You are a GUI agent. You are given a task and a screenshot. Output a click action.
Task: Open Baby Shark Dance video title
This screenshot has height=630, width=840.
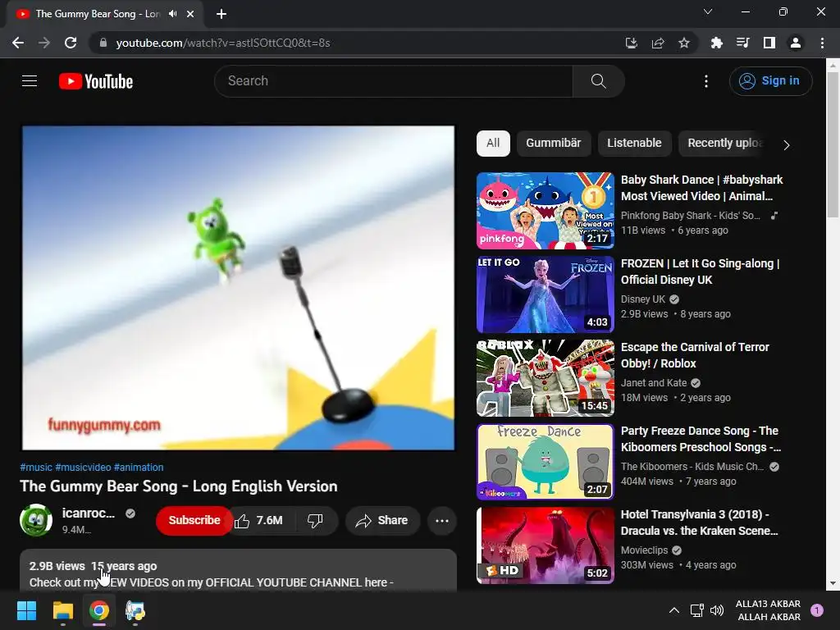click(x=702, y=188)
